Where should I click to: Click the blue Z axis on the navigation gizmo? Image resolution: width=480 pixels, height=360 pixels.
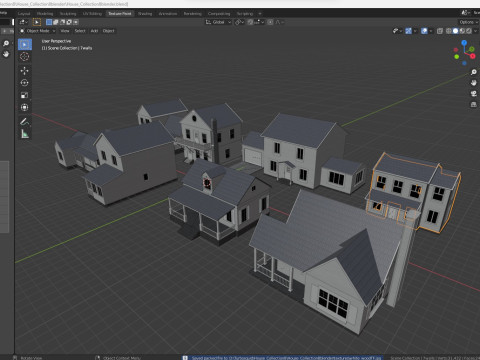[x=464, y=43]
